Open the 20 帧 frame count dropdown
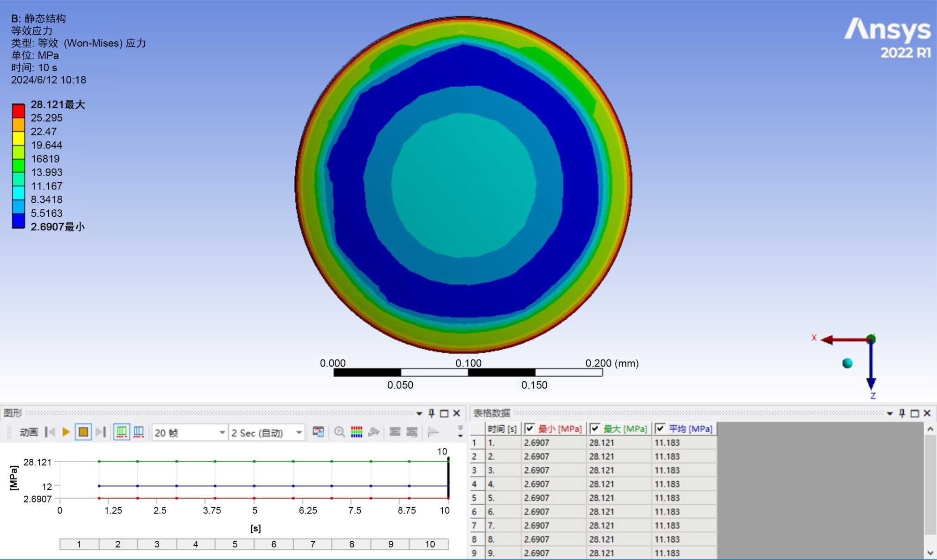Screen dimensions: 937x560 [x=222, y=433]
